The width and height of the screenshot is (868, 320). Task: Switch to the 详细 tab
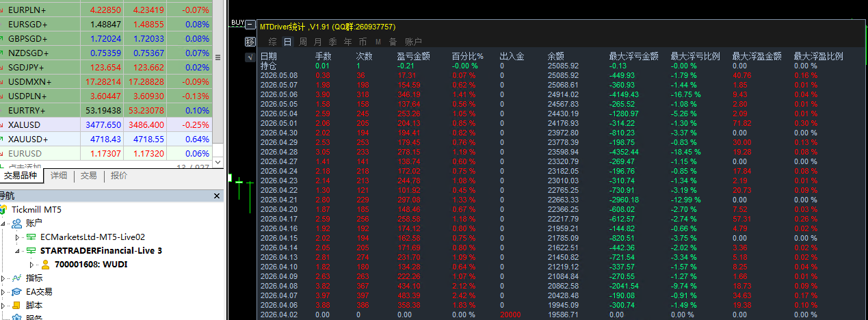click(x=58, y=176)
